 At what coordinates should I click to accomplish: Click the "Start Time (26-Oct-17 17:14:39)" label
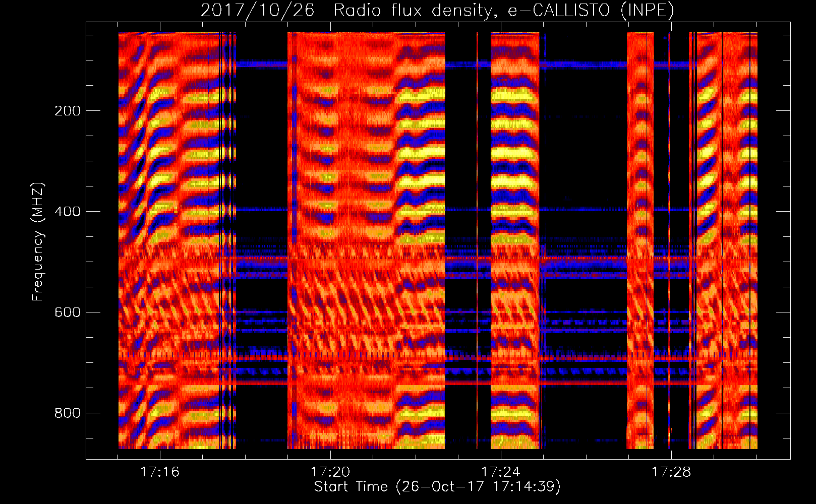pos(437,487)
